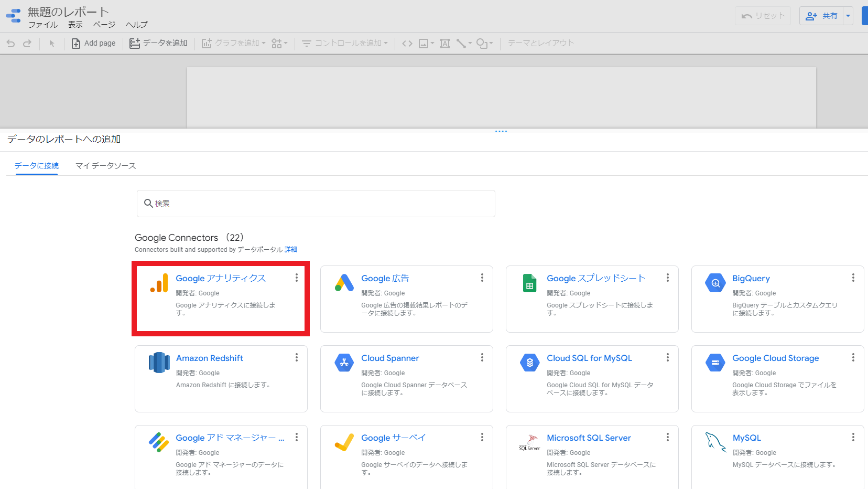Click the 詳細 link
The image size is (868, 489).
291,250
